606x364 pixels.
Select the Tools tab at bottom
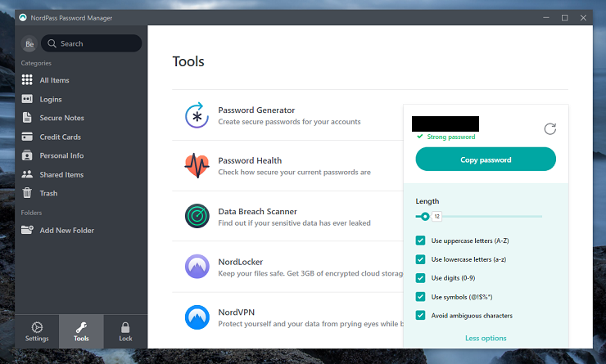pyautogui.click(x=81, y=331)
